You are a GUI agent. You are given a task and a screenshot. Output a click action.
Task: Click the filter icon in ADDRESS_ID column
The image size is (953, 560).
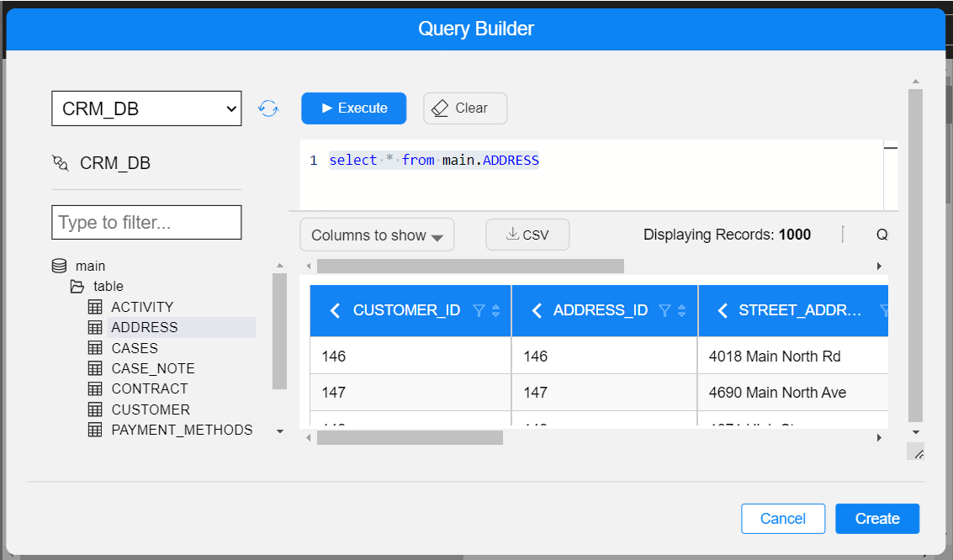tap(664, 311)
